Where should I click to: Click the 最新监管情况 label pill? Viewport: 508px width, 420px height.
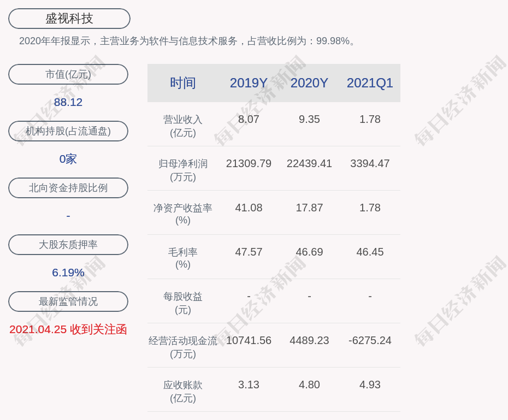tap(68, 301)
